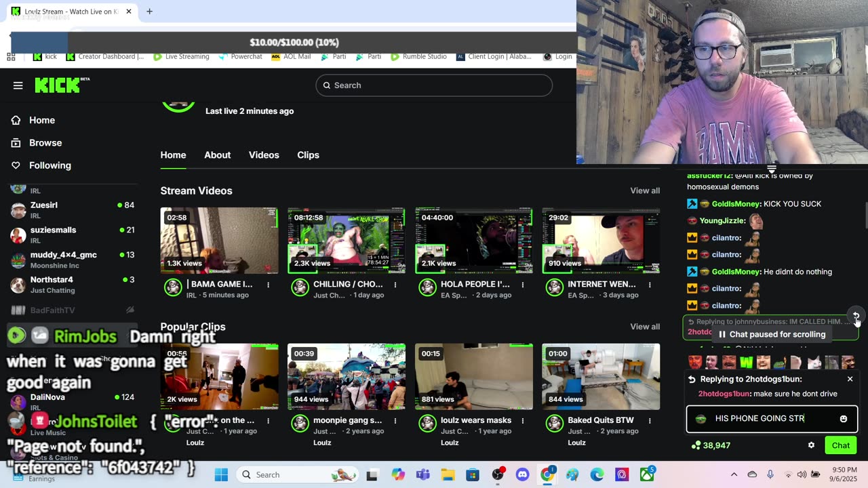Open chat settings gear
868x488 pixels.
pos(811,445)
